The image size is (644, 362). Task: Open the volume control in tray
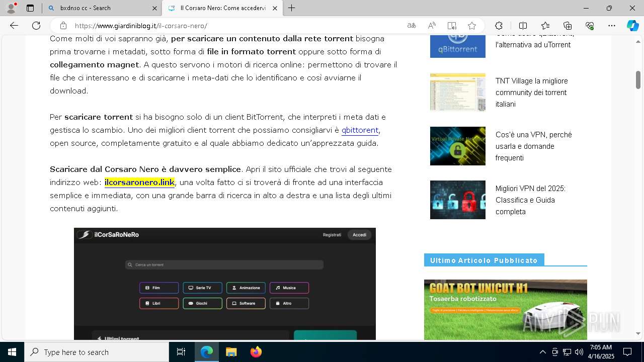(579, 352)
